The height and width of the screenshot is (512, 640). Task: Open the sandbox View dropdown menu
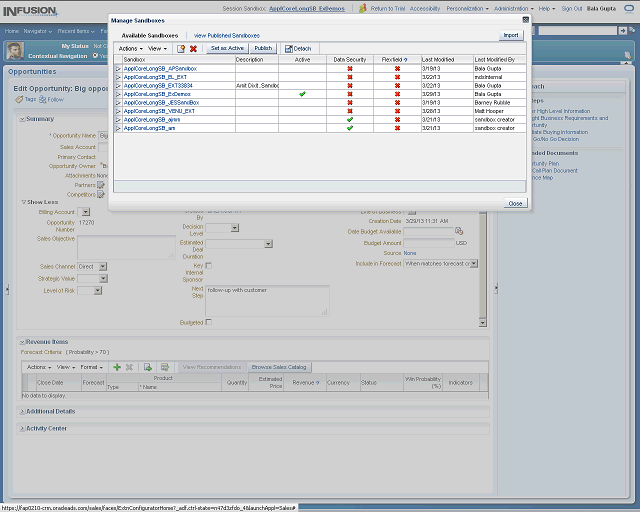tap(158, 48)
